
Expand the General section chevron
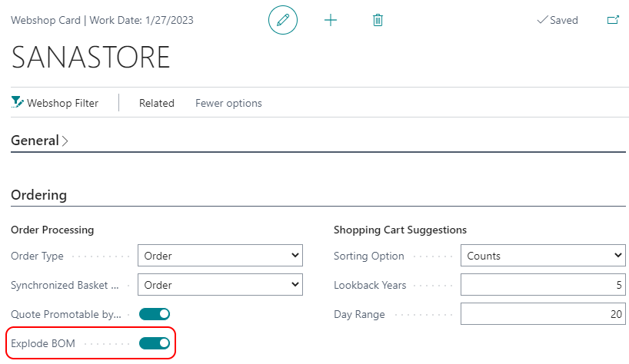pos(65,141)
